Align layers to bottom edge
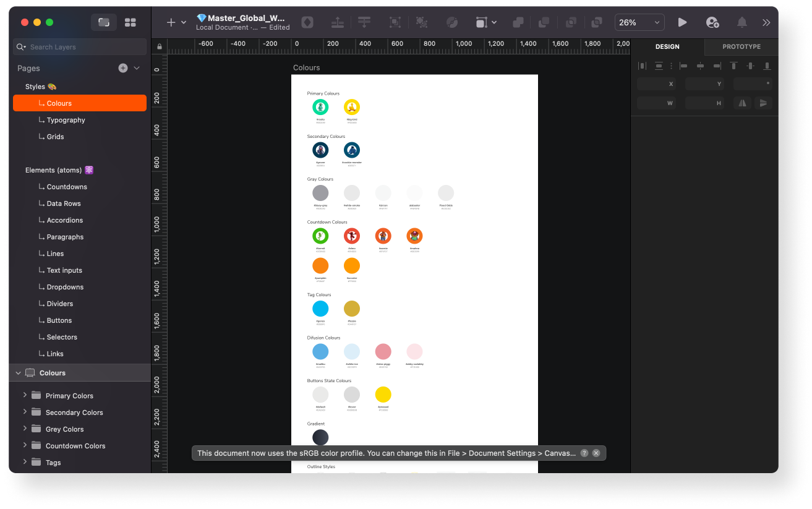This screenshot has height=509, width=812. [767, 66]
